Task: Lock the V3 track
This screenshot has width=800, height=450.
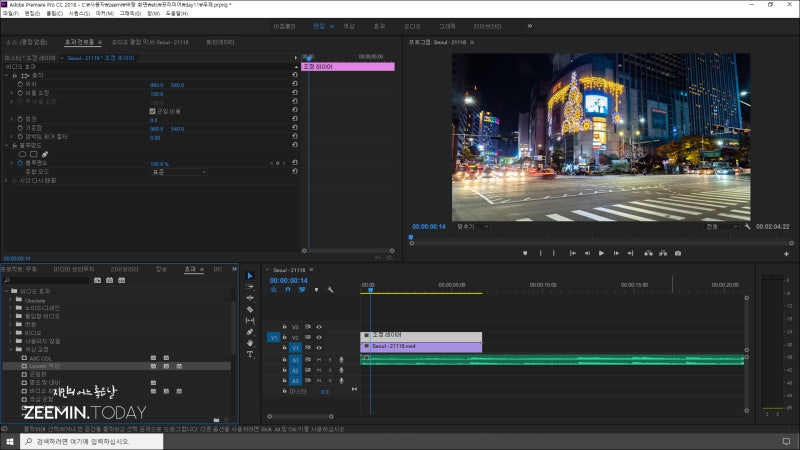Action: (x=285, y=327)
